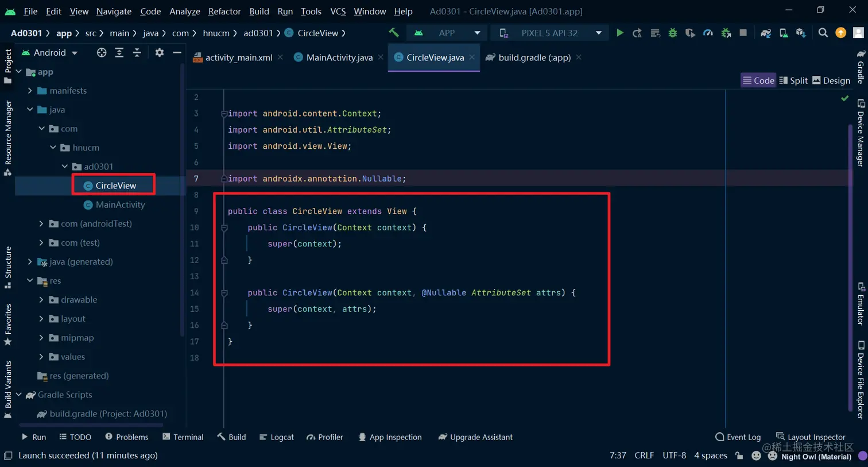Click the Profile app gauge icon

[x=708, y=33]
